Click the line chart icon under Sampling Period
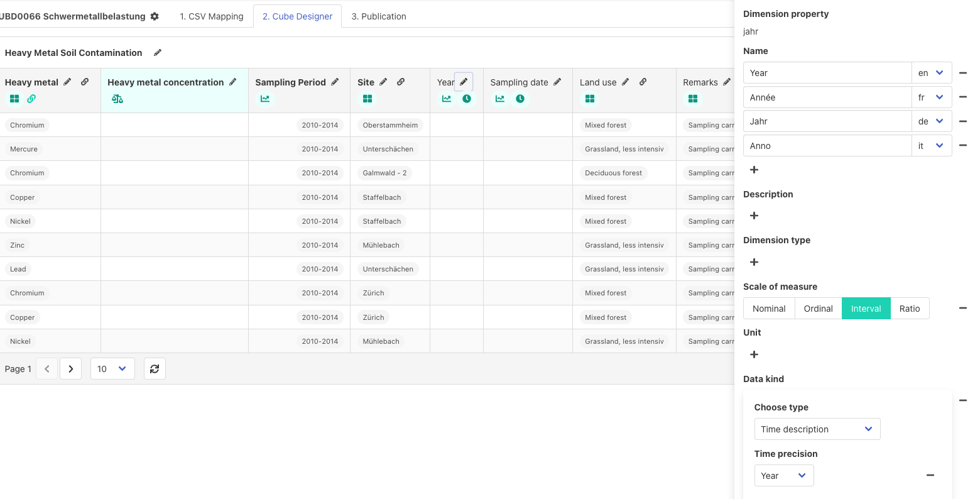 [265, 99]
